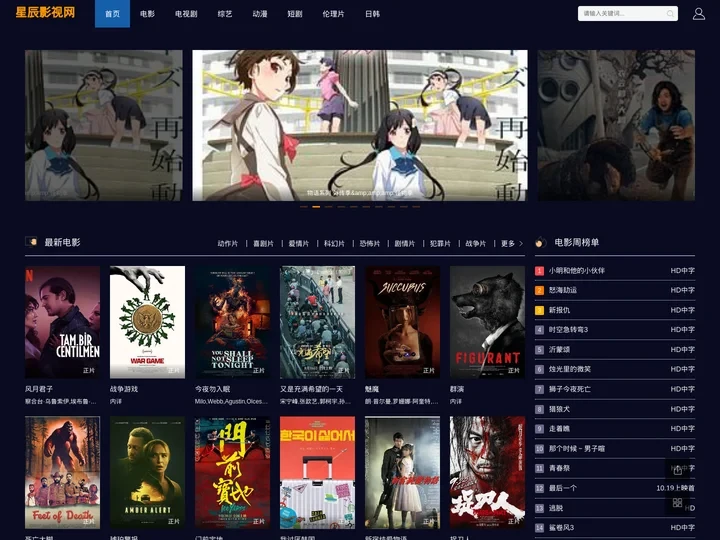This screenshot has height=540, width=720.
Task: Open the Tam Bir Centilmen poster
Action: coord(62,322)
